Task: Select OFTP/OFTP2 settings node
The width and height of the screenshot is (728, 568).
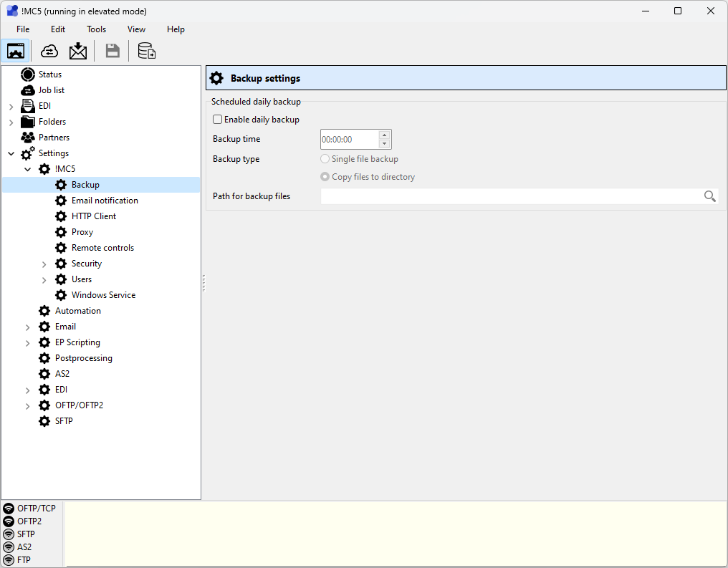Action: pos(79,405)
